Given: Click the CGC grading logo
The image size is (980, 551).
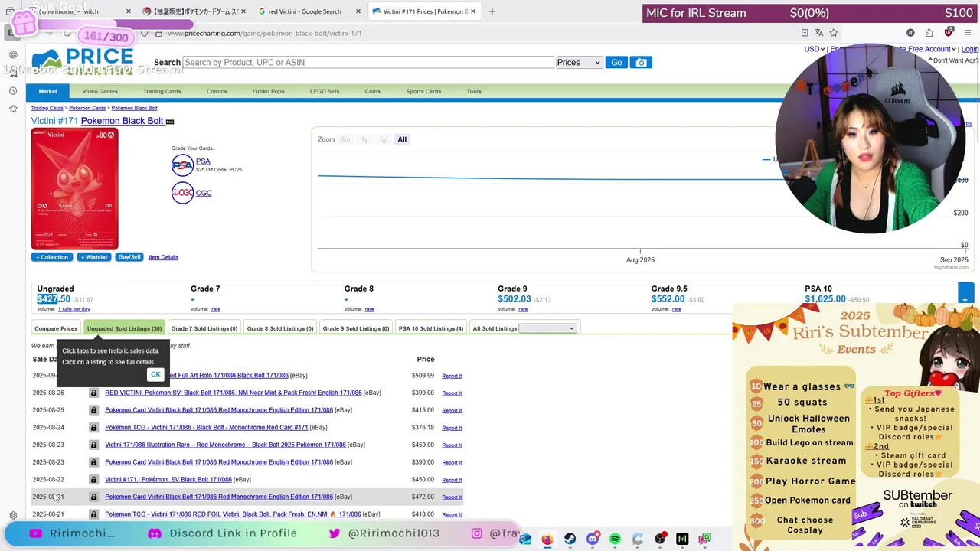Looking at the screenshot, I should click(x=182, y=193).
